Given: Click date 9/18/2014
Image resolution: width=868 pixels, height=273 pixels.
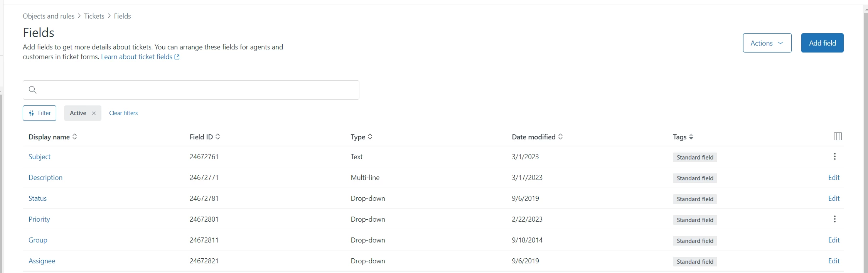Looking at the screenshot, I should pyautogui.click(x=527, y=240).
